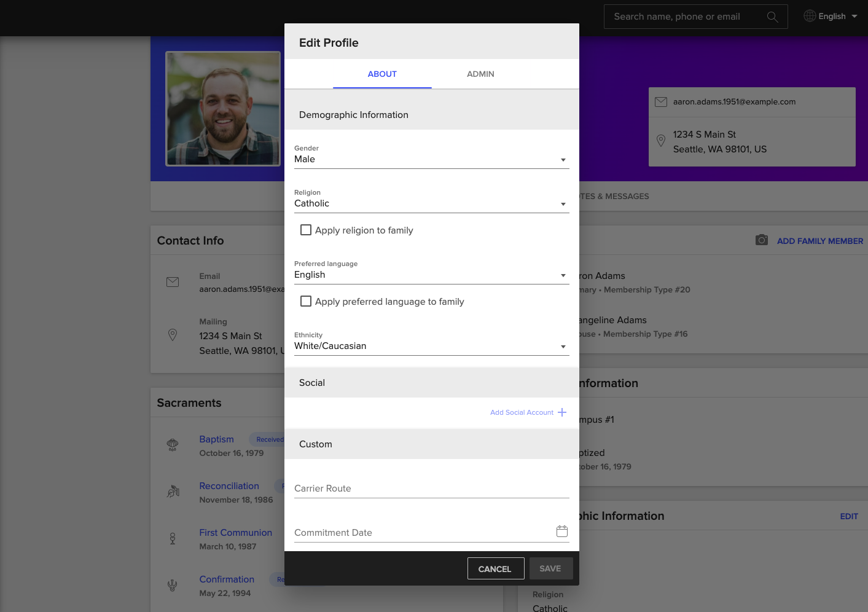
Task: Click the Baptism sacrament icon
Action: (x=173, y=445)
